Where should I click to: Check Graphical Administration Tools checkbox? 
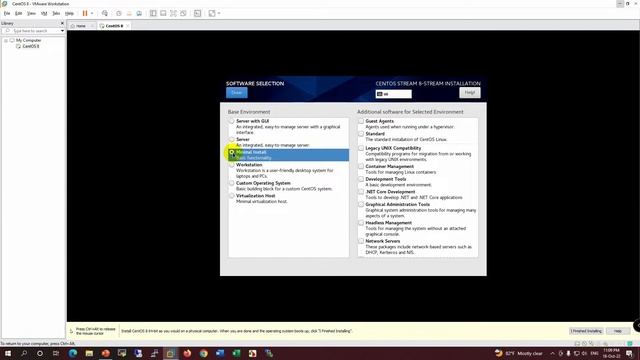coord(361,204)
